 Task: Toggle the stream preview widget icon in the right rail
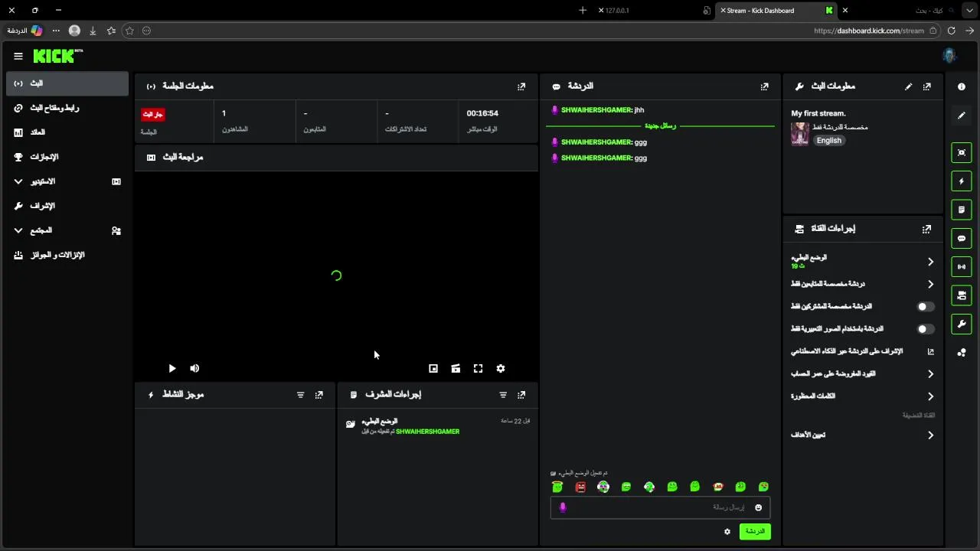tap(962, 152)
